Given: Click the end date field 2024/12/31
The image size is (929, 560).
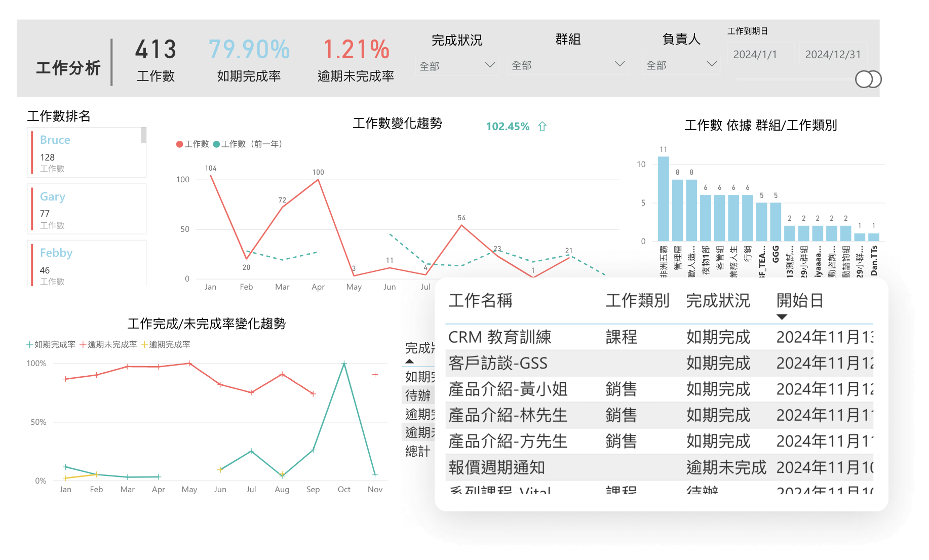Looking at the screenshot, I should 833,55.
